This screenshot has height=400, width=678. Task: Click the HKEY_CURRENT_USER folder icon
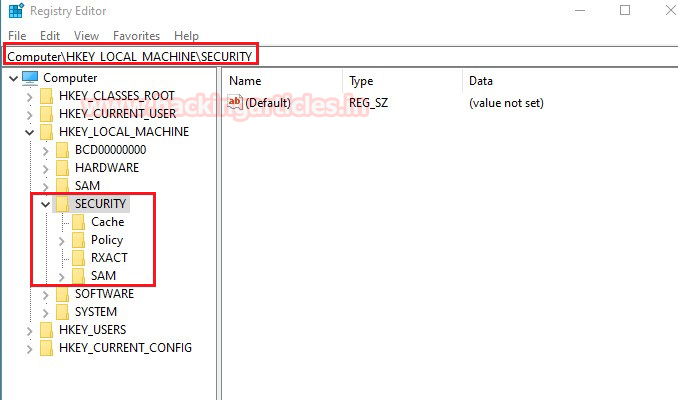(x=46, y=114)
